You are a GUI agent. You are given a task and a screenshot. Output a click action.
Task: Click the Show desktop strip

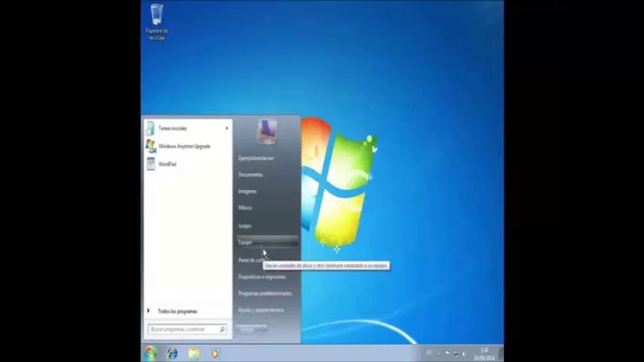[x=501, y=353]
